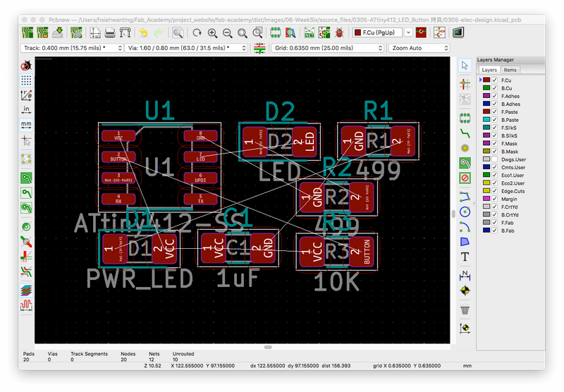Screen dimensions: 564x392
Task: Open Design Rules Check bug icon
Action: pyautogui.click(x=341, y=32)
